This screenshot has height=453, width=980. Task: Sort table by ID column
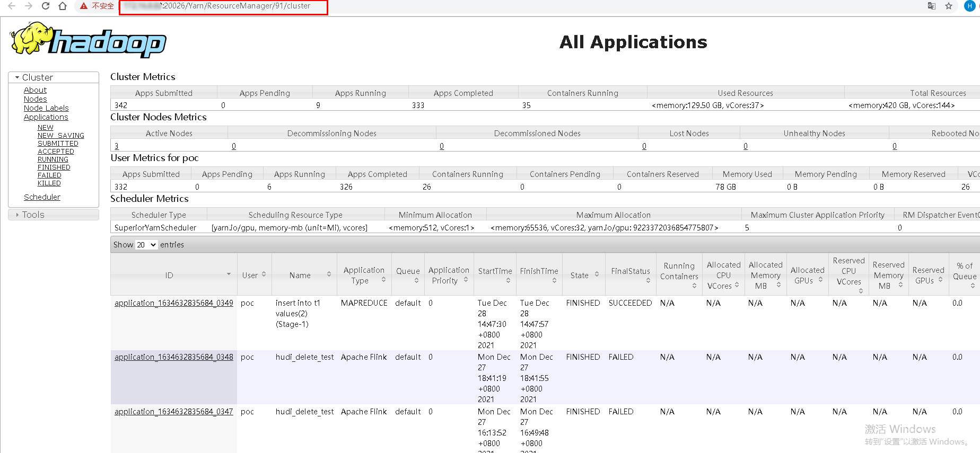[x=173, y=275]
